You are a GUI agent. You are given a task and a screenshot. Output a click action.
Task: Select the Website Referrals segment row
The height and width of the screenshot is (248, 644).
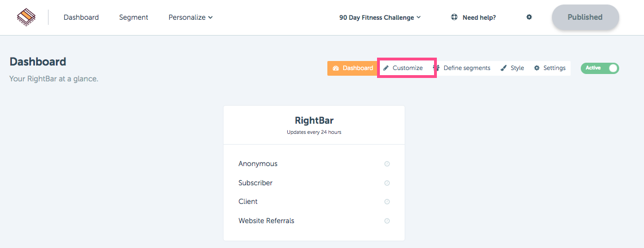(x=314, y=221)
